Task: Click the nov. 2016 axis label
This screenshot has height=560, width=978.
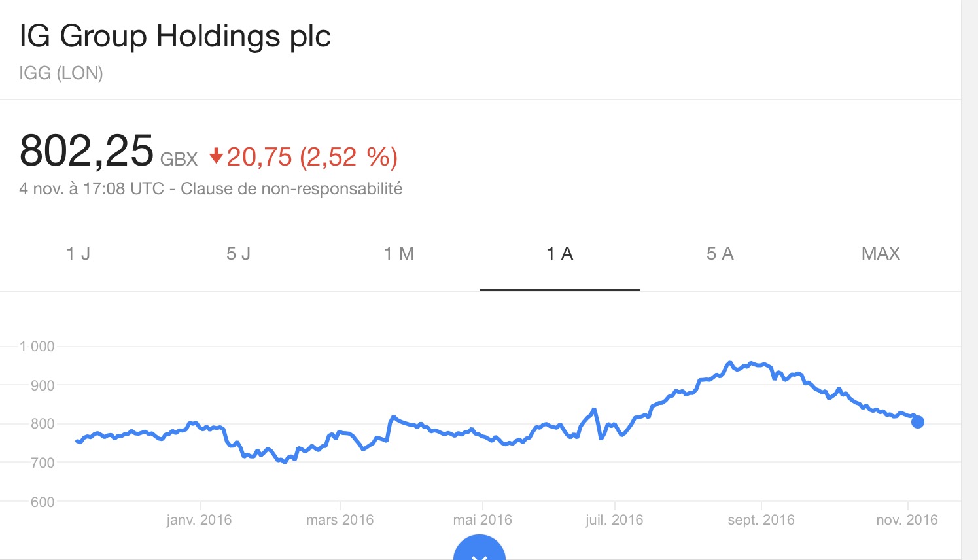Action: coord(907,520)
